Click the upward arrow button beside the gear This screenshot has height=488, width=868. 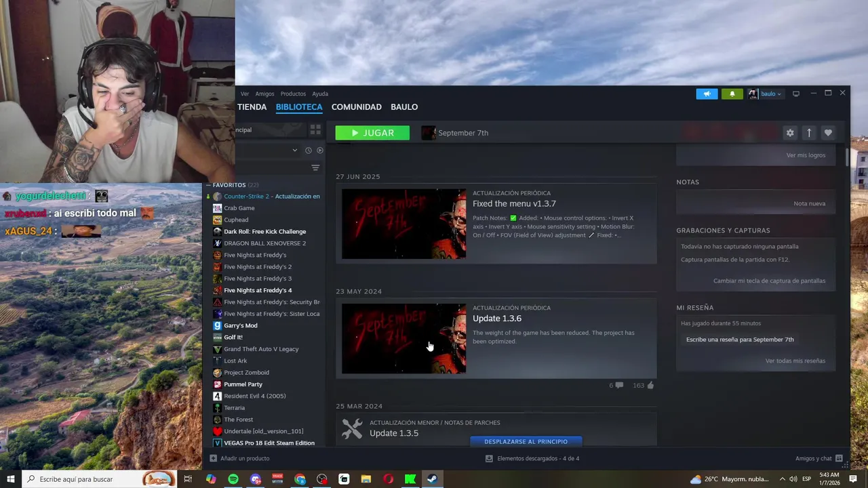[x=808, y=133]
